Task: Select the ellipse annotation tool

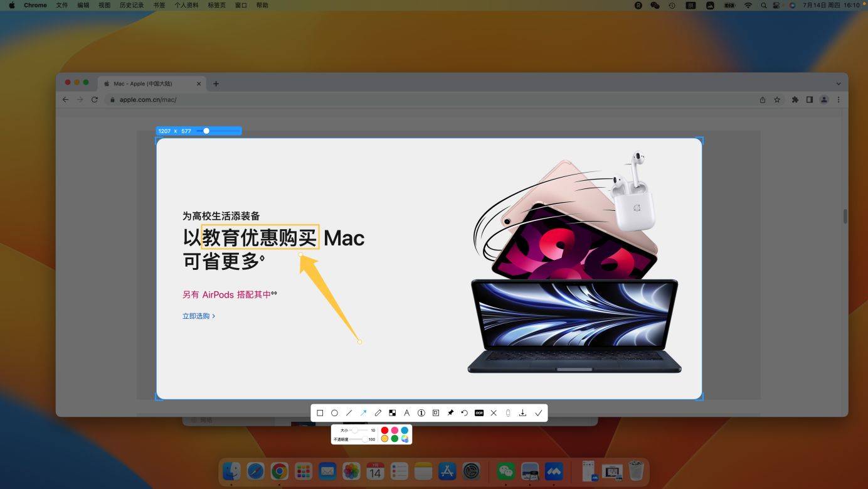Action: click(334, 413)
